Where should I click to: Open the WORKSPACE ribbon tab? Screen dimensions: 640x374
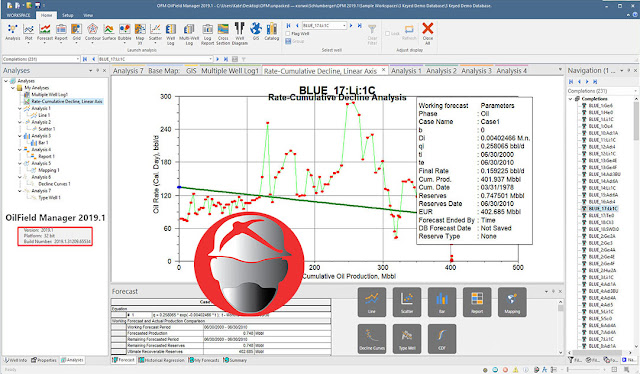click(18, 15)
